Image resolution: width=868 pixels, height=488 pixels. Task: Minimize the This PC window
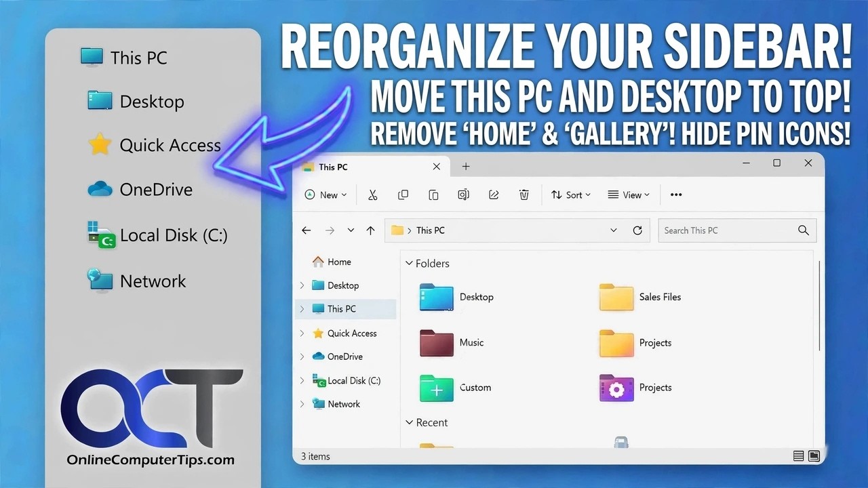click(746, 163)
